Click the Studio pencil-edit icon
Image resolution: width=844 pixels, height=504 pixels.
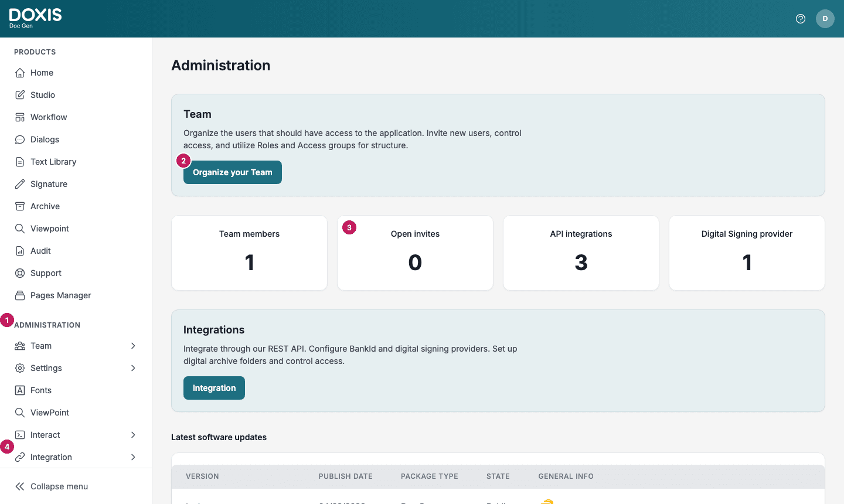click(x=20, y=95)
